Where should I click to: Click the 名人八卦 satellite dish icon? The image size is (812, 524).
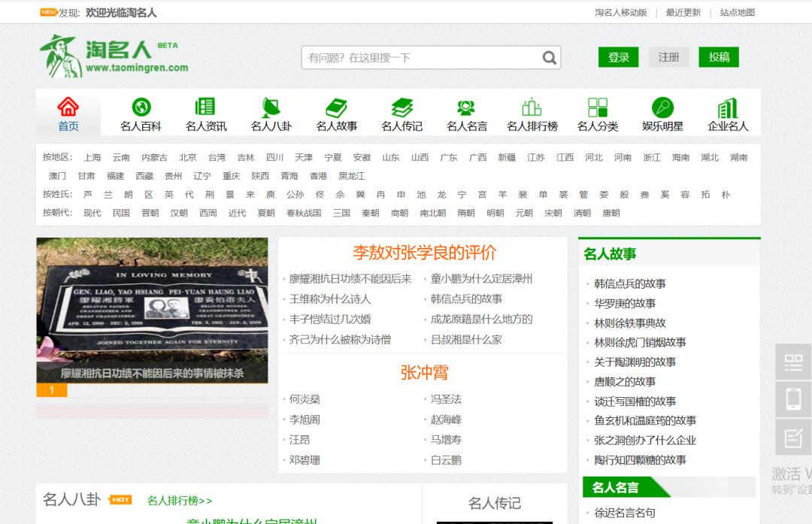click(x=270, y=105)
